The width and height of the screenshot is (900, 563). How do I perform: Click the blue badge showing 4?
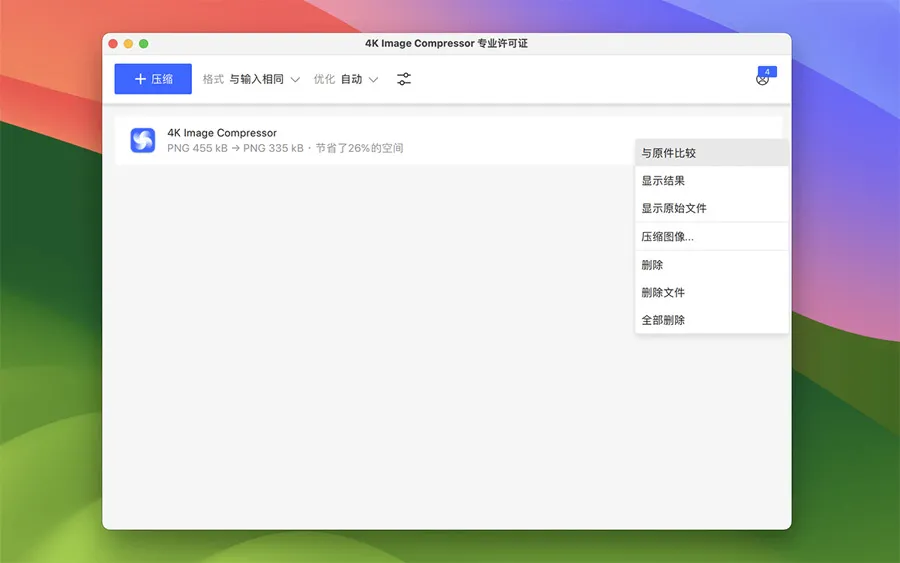[767, 71]
